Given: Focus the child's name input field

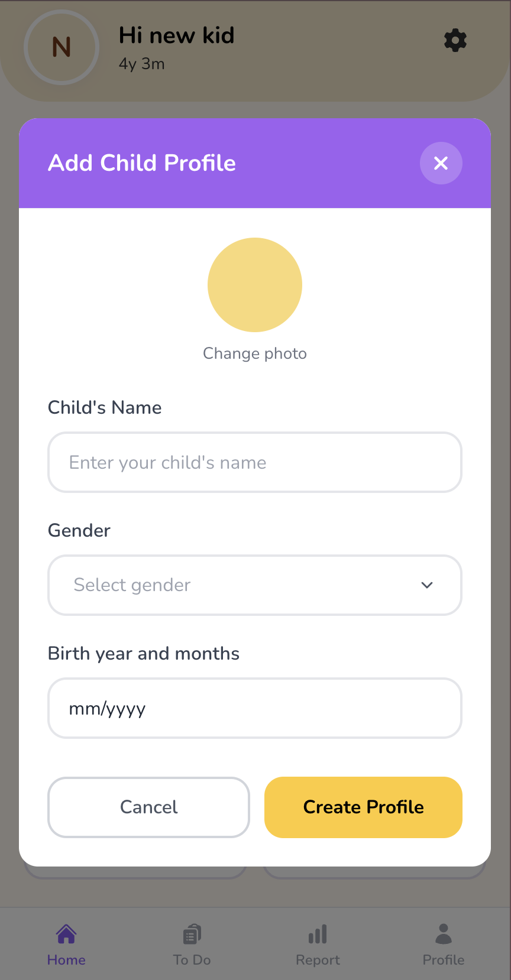Looking at the screenshot, I should 254,462.
